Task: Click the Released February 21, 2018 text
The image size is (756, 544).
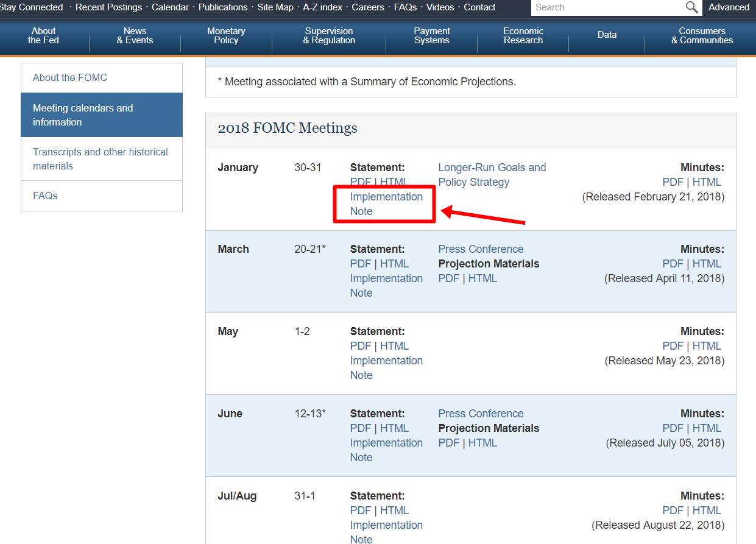Action: 653,197
